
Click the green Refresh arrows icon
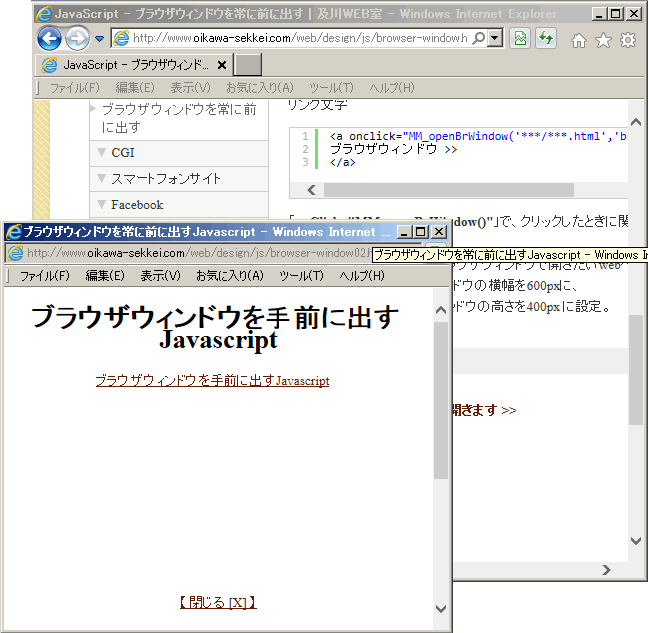[546, 38]
